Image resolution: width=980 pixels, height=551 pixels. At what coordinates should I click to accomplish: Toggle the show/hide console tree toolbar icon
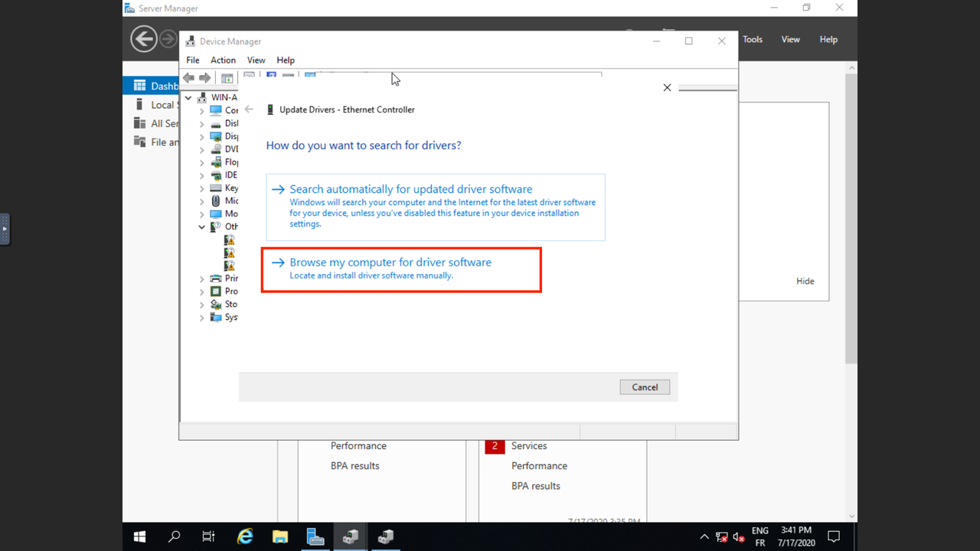(227, 78)
